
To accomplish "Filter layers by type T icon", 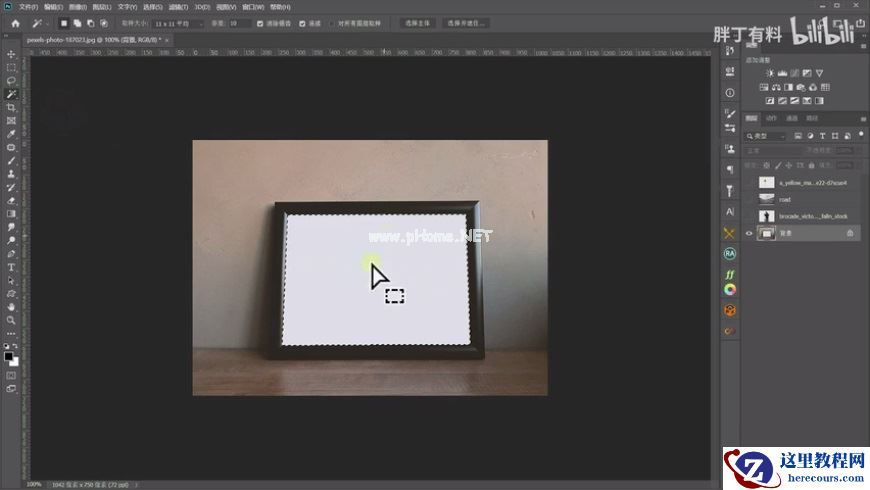I will (x=822, y=136).
